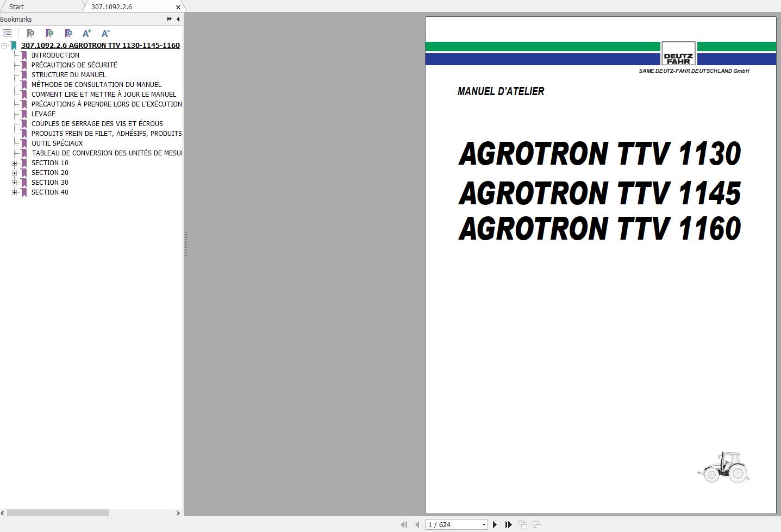Go to the first page
The width and height of the screenshot is (781, 532).
pyautogui.click(x=404, y=524)
